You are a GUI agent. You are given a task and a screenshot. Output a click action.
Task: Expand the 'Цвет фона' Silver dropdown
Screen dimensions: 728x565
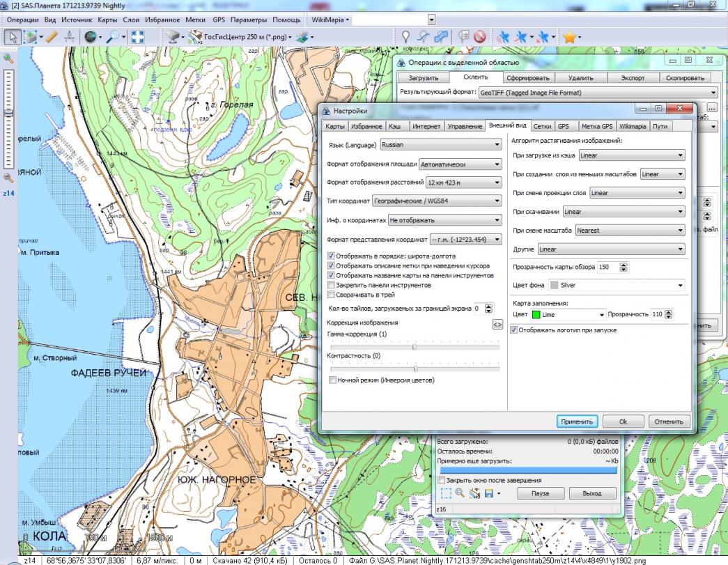point(616,285)
